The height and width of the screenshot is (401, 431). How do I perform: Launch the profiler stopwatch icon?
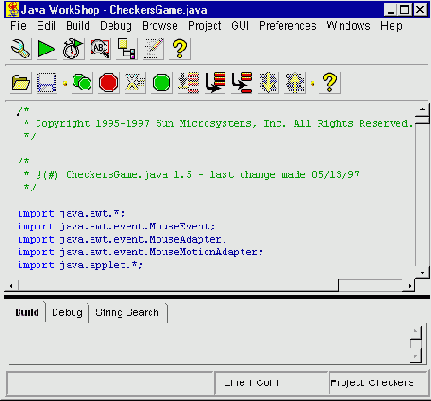pos(73,49)
